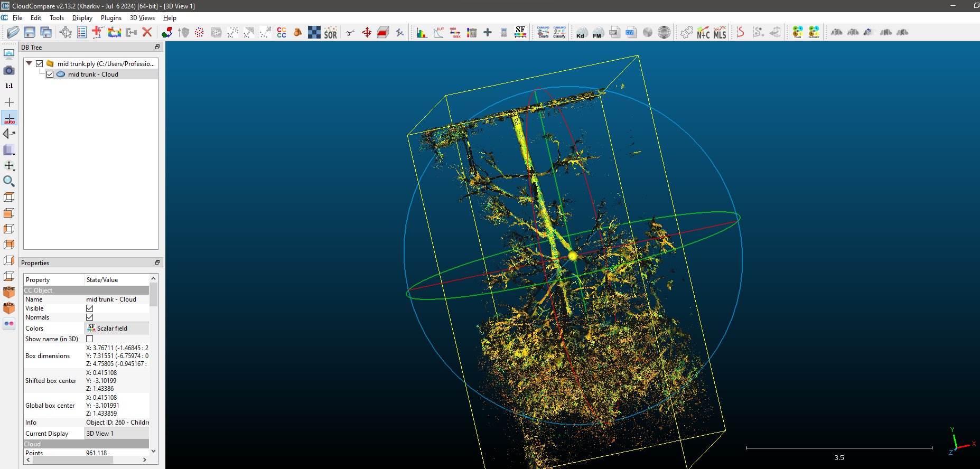This screenshot has width=980, height=469.
Task: Delete selected entity with red X
Action: pos(147,32)
